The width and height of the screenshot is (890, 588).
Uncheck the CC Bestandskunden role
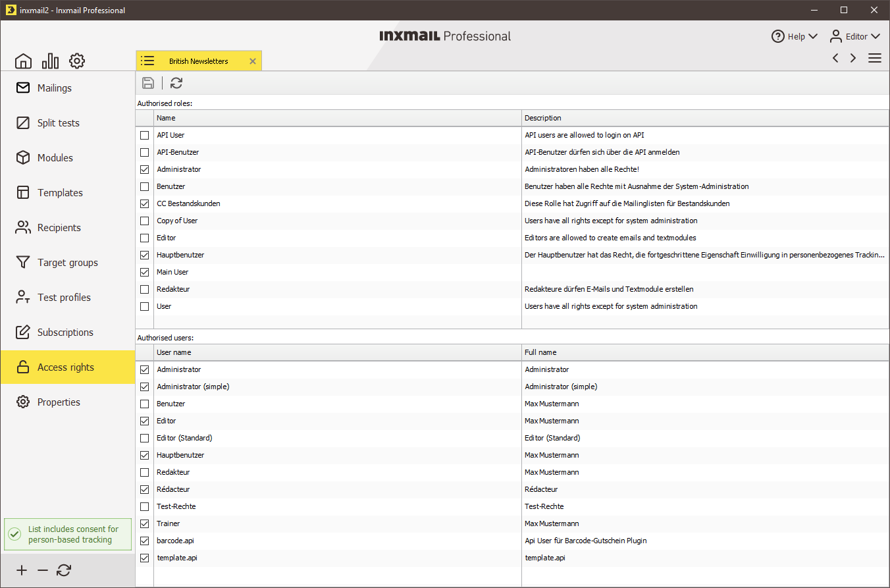pyautogui.click(x=145, y=203)
